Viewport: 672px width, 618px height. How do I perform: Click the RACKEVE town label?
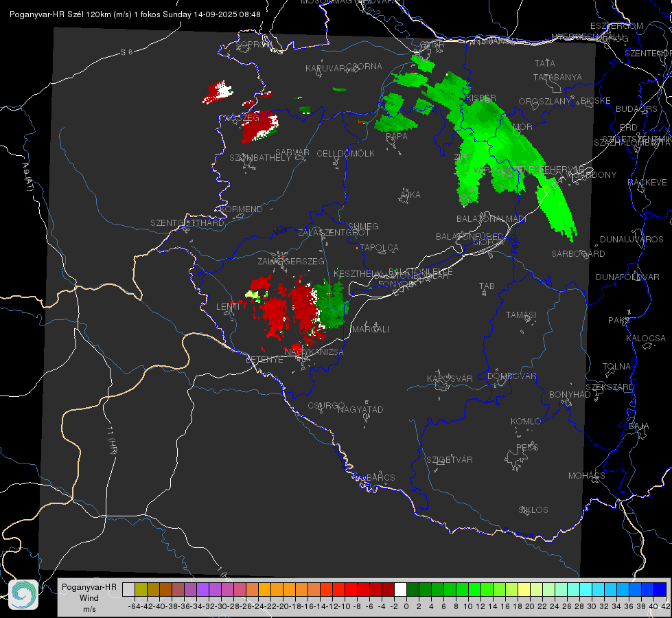pos(647,183)
